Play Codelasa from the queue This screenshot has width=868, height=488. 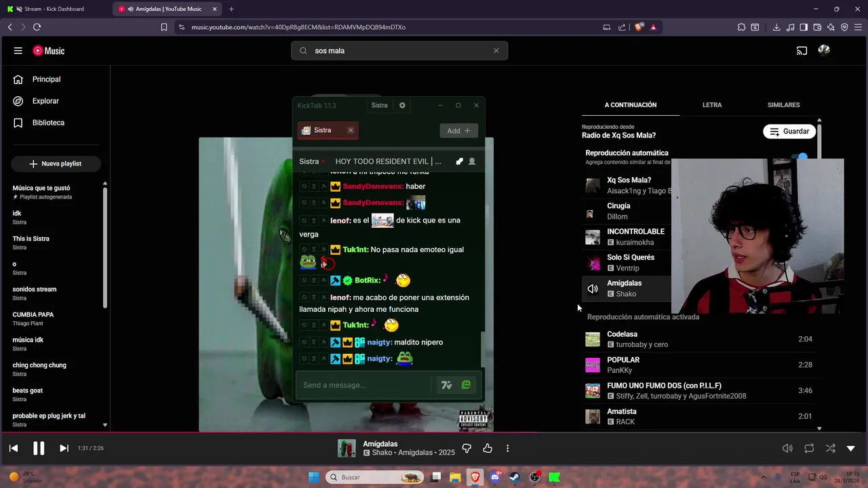click(x=702, y=339)
